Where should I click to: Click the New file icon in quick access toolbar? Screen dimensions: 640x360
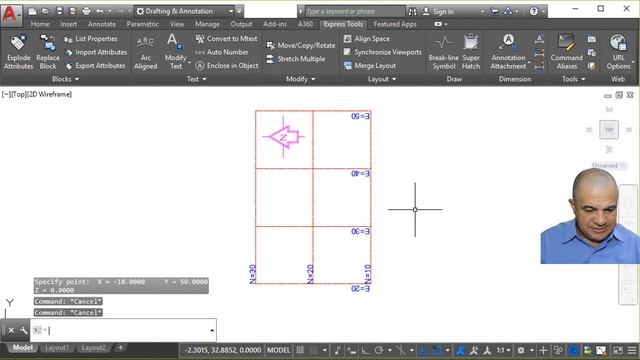32,11
